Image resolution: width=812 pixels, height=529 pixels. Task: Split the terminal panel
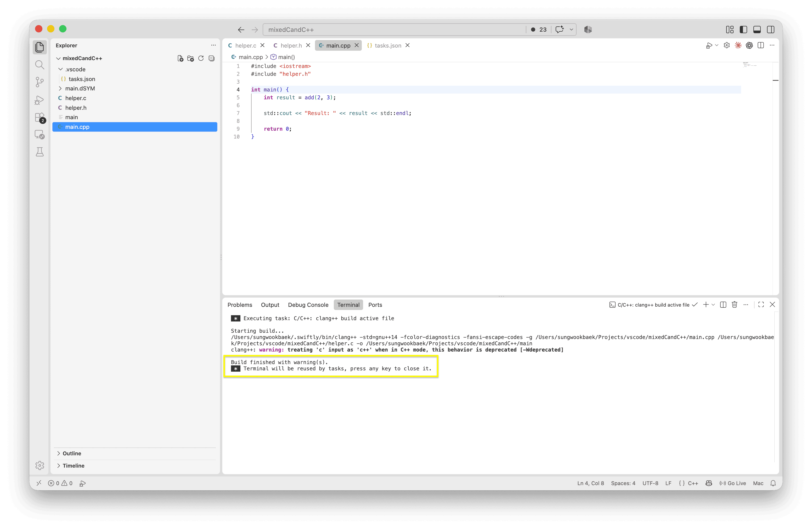click(x=723, y=305)
